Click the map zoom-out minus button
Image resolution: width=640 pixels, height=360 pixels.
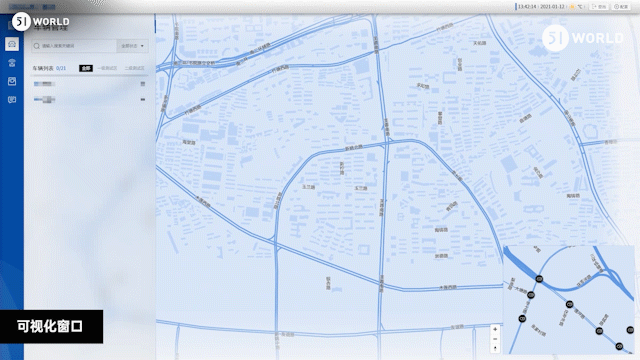(x=495, y=339)
